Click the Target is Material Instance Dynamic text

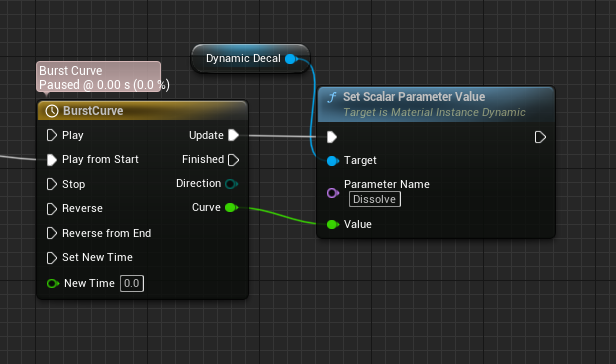tap(434, 112)
